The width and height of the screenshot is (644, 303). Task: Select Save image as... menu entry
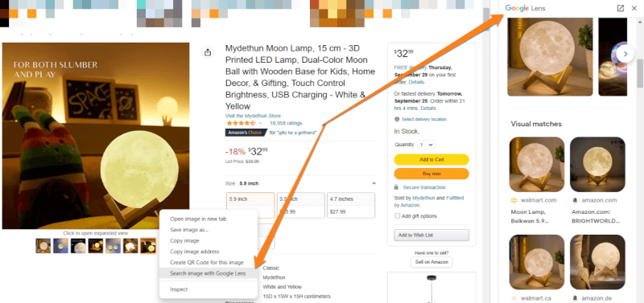[x=189, y=230]
